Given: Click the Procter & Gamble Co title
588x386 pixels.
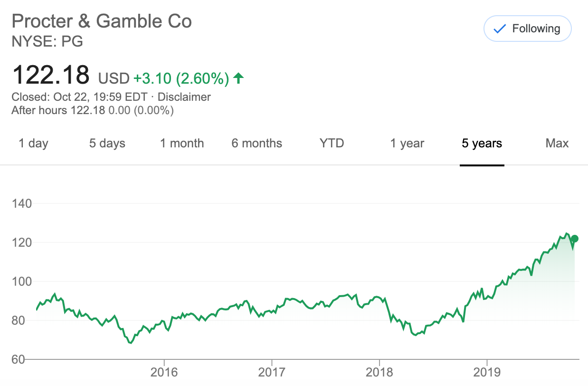Looking at the screenshot, I should tap(102, 22).
